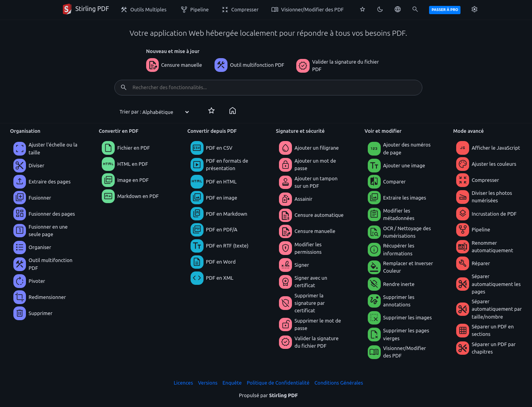Click the PASSER À PRO button
The image size is (532, 407).
tap(444, 9)
